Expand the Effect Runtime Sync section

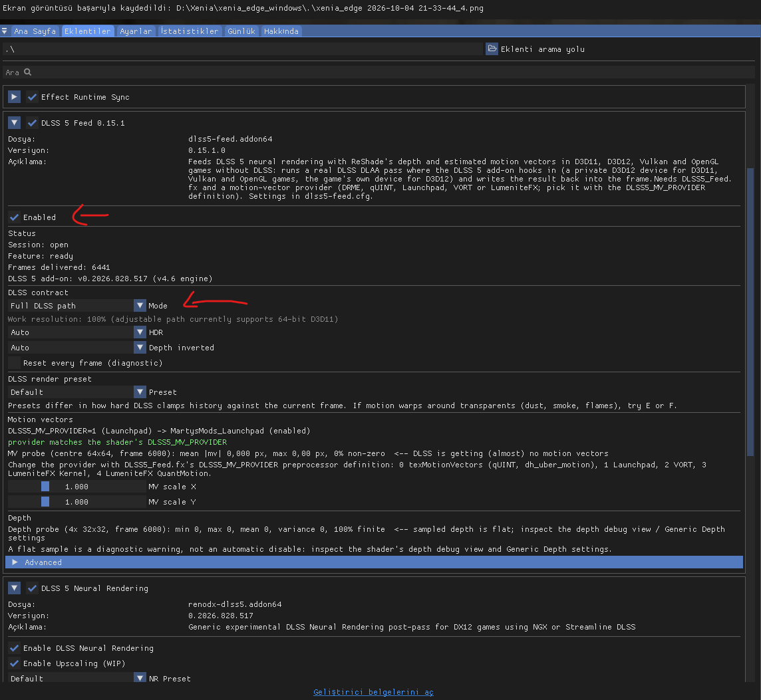(14, 97)
